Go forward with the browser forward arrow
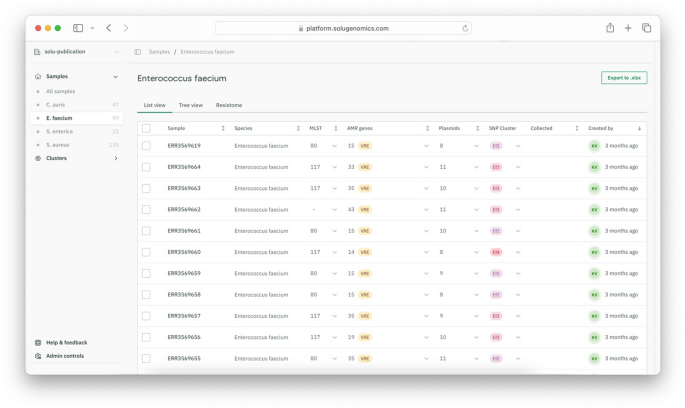 [x=126, y=28]
